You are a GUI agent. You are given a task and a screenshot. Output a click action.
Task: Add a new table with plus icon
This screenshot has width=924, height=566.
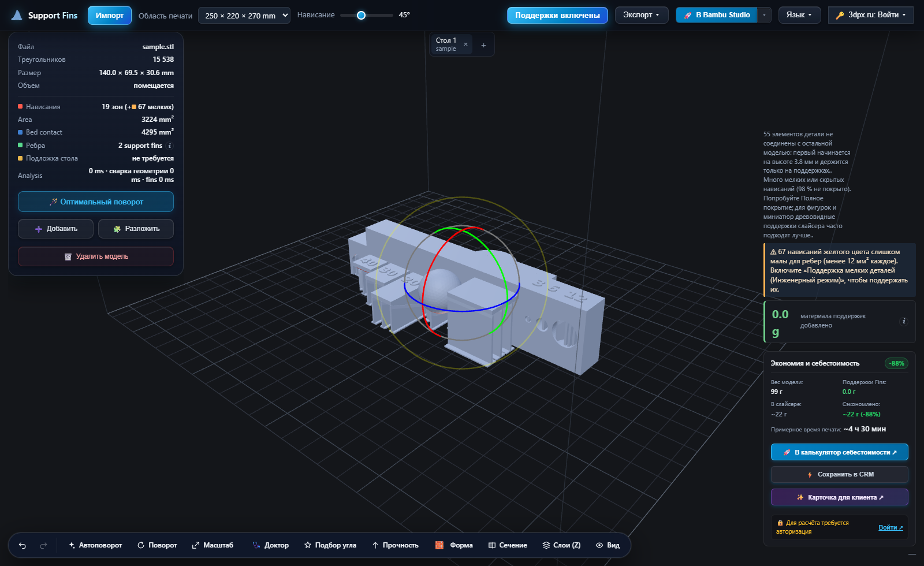483,45
